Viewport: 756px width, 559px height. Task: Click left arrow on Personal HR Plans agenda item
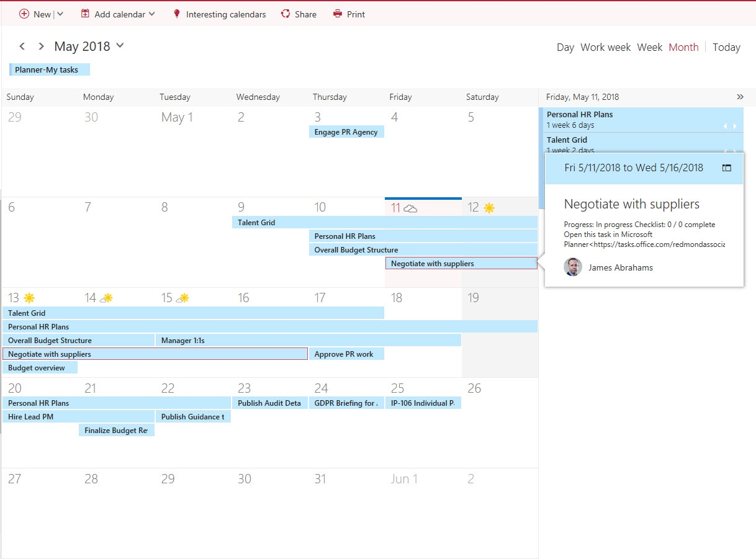(x=725, y=126)
